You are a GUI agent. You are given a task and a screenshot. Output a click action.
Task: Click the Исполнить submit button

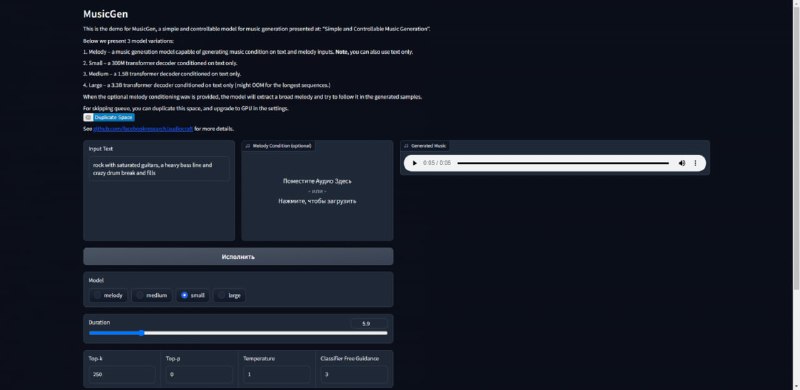[x=238, y=256]
